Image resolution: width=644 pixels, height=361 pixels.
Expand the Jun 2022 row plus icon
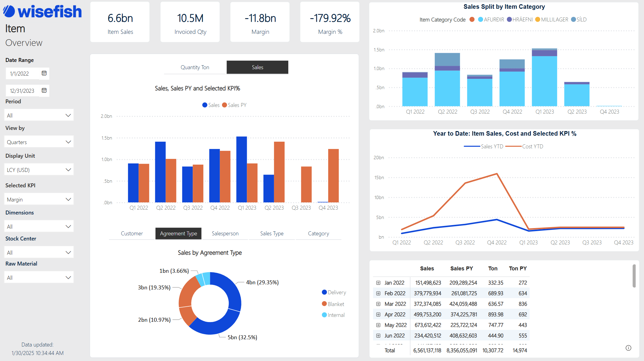(378, 336)
